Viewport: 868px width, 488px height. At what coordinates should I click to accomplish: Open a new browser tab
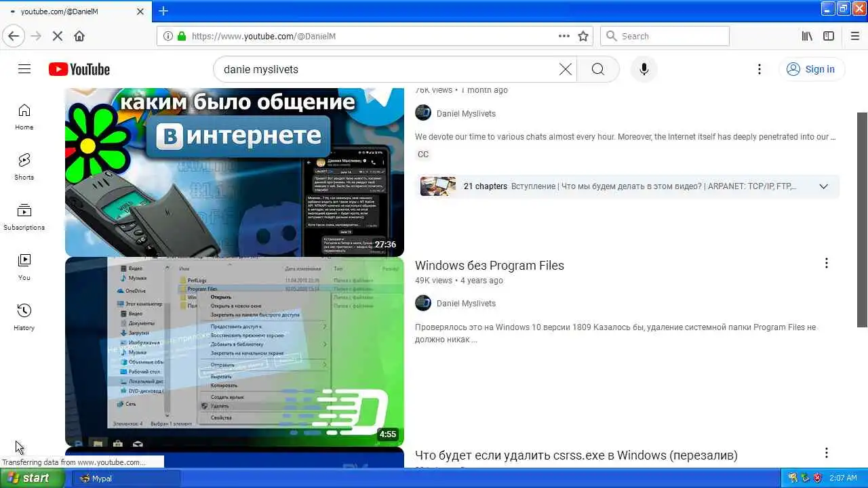coord(163,11)
